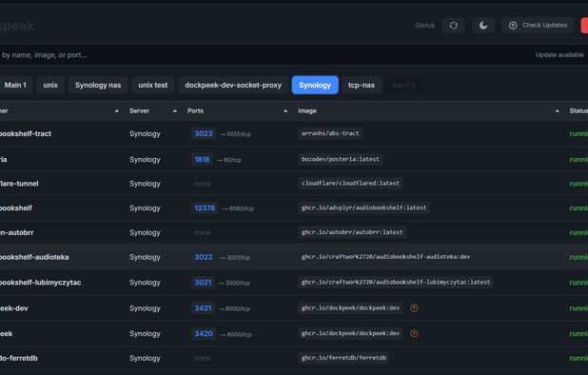Click sort arrow in container name column
This screenshot has width=588, height=375.
[x=117, y=111]
